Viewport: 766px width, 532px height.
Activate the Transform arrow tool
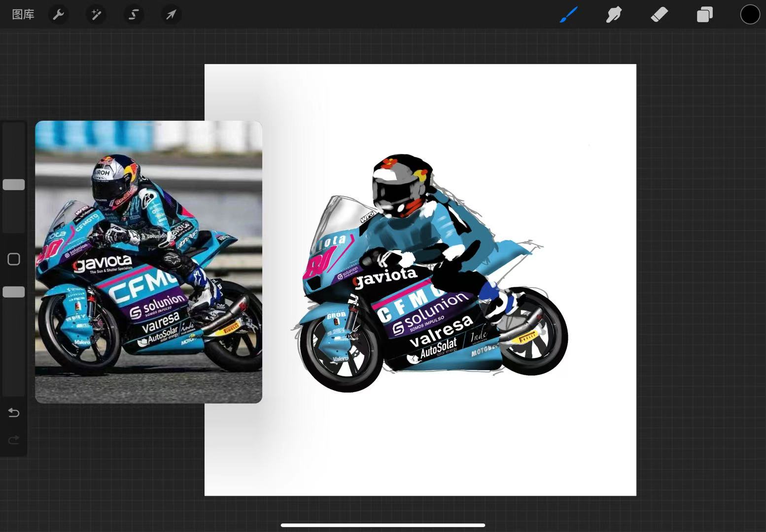point(171,15)
